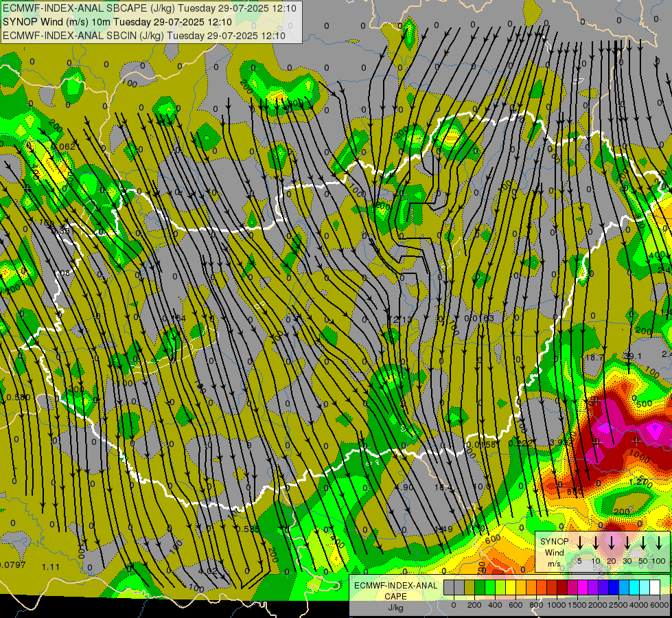Click the 10 m/s wind arrow in legend
This screenshot has width=672, height=618.
[x=596, y=542]
